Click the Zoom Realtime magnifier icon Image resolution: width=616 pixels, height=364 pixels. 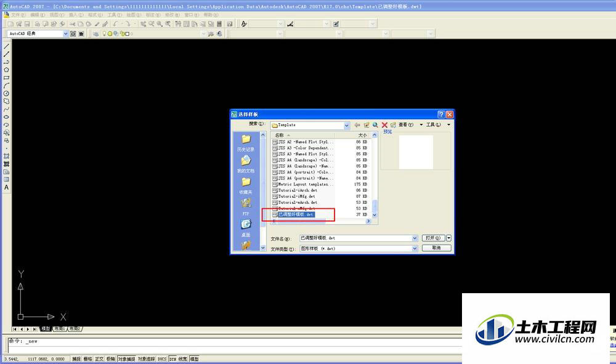152,24
